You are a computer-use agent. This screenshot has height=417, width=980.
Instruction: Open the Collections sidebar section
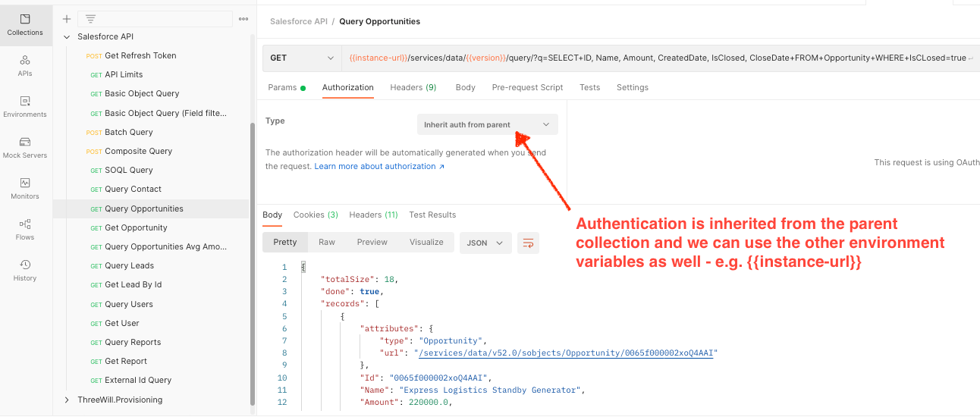[x=25, y=25]
